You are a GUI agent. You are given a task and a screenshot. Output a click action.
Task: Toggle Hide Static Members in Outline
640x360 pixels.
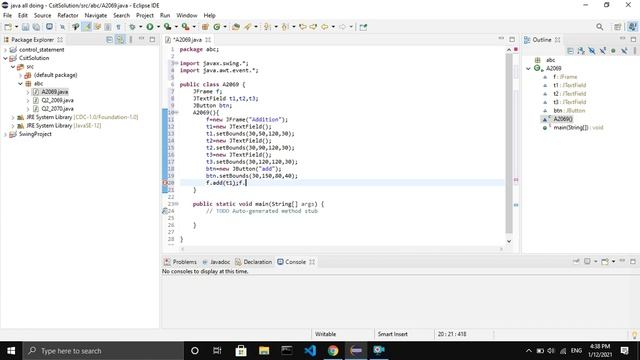click(602, 51)
